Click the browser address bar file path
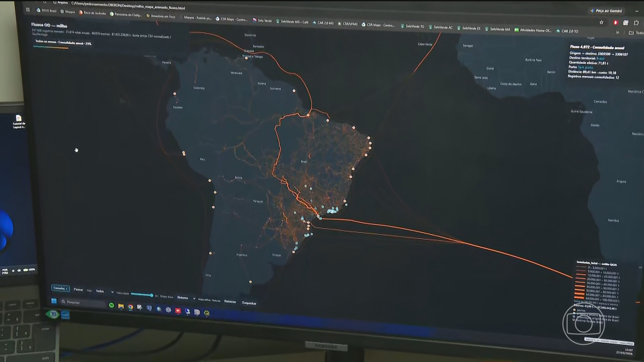Image resolution: width=644 pixels, height=362 pixels. [128, 6]
